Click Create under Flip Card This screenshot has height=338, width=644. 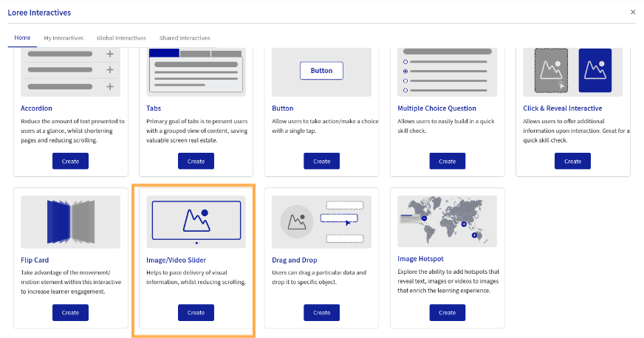70,313
